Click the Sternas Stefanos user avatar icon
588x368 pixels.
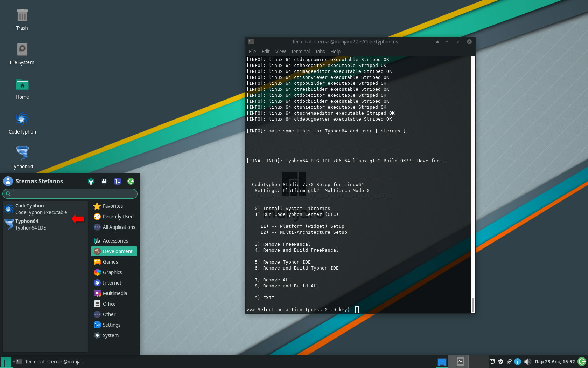coord(8,181)
